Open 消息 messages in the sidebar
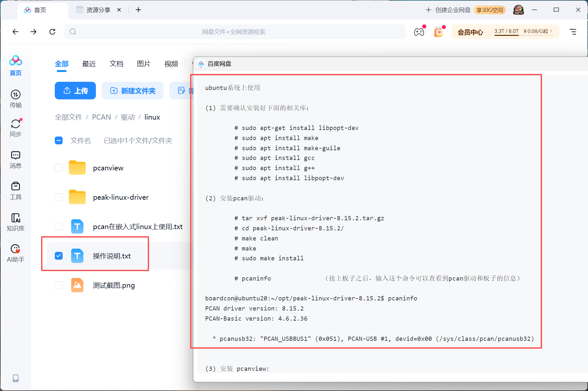The height and width of the screenshot is (391, 588). pos(16,160)
